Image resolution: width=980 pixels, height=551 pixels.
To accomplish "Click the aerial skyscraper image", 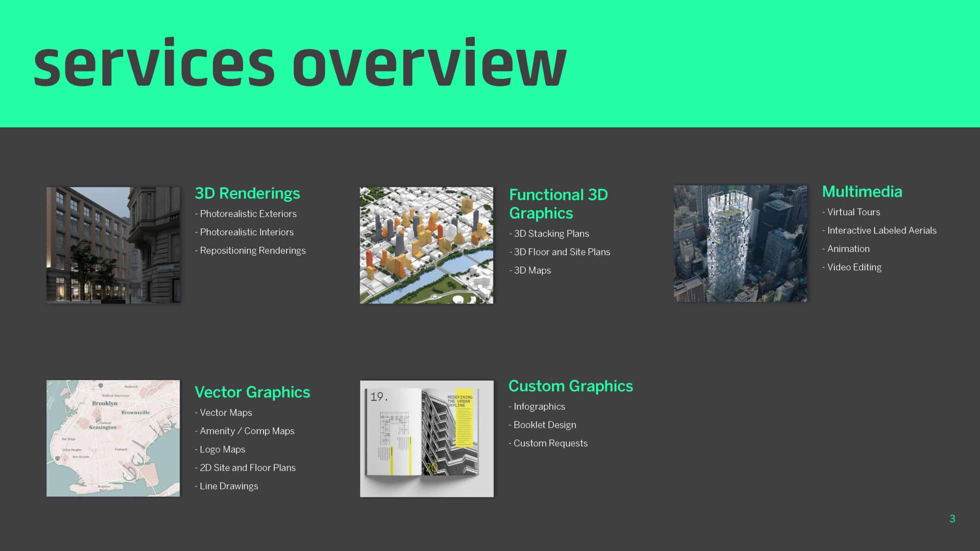I will [740, 244].
